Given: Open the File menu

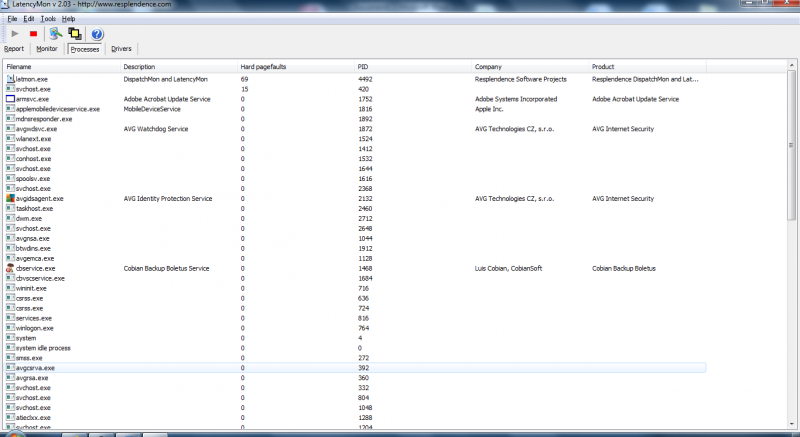Looking at the screenshot, I should 12,19.
